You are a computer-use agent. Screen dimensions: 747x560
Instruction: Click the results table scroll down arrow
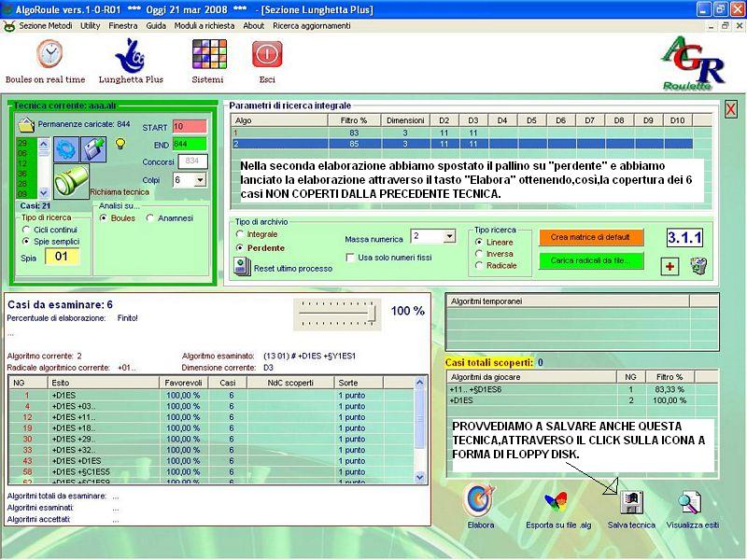coord(419,477)
